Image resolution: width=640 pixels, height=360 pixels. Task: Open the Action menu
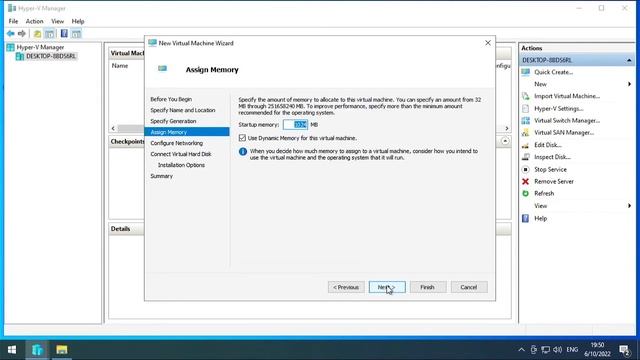click(x=34, y=21)
